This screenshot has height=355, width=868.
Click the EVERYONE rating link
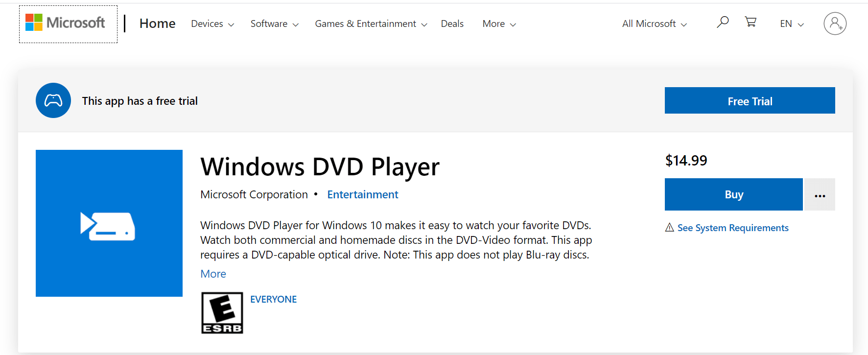coord(273,299)
